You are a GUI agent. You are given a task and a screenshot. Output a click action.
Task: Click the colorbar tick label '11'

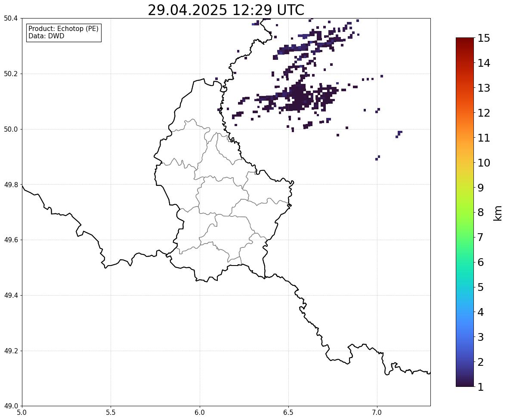pyautogui.click(x=484, y=138)
